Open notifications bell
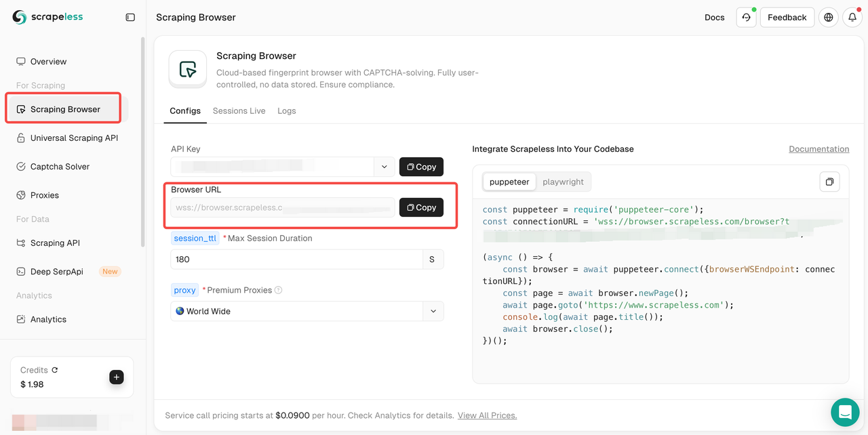868x435 pixels. (852, 18)
